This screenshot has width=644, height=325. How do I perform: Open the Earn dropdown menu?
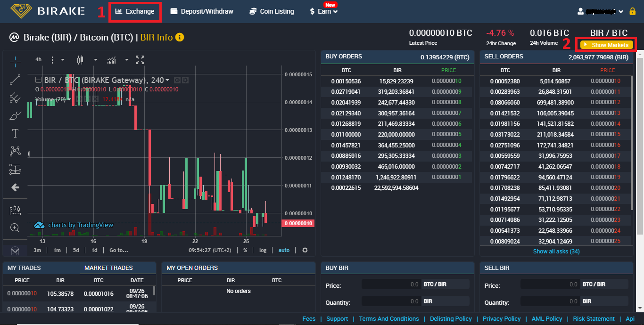(324, 11)
